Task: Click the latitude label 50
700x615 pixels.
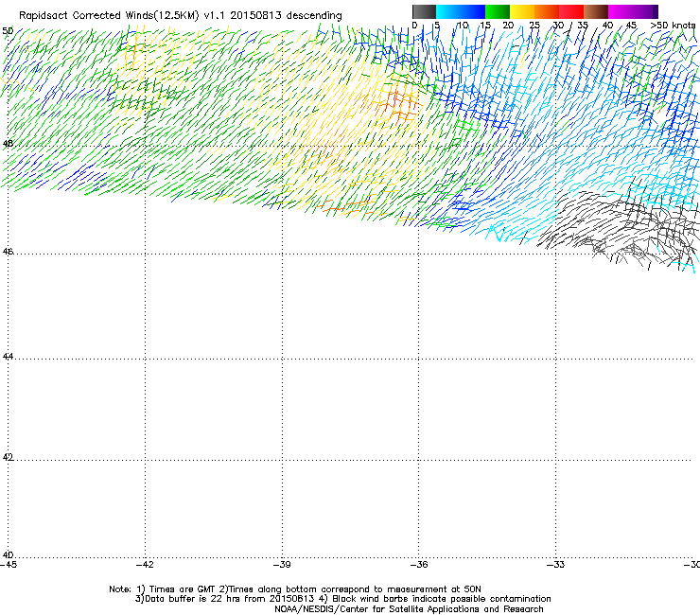Action: 8,31
